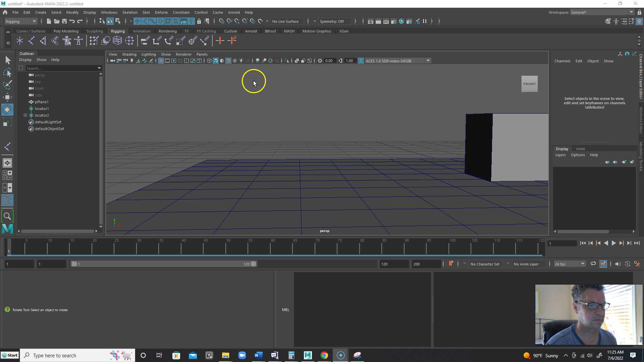The image size is (644, 362).
Task: Open the Skeleton menu
Action: coord(130,12)
